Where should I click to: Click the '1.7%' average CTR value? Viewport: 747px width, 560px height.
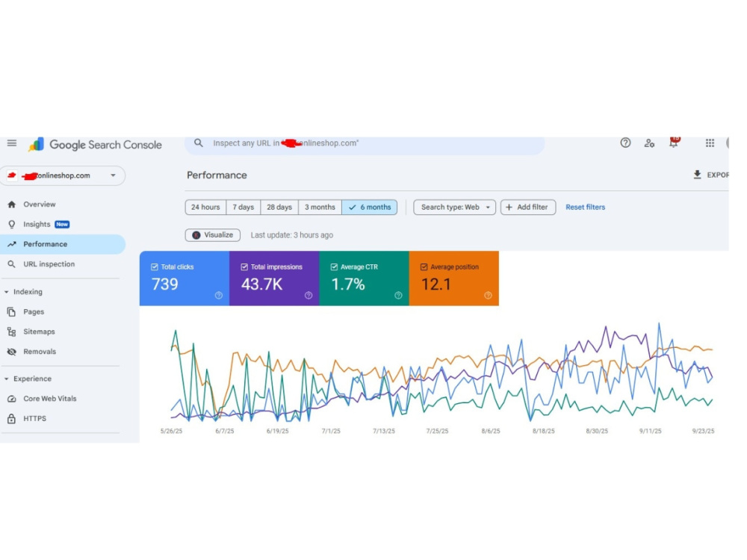[348, 284]
